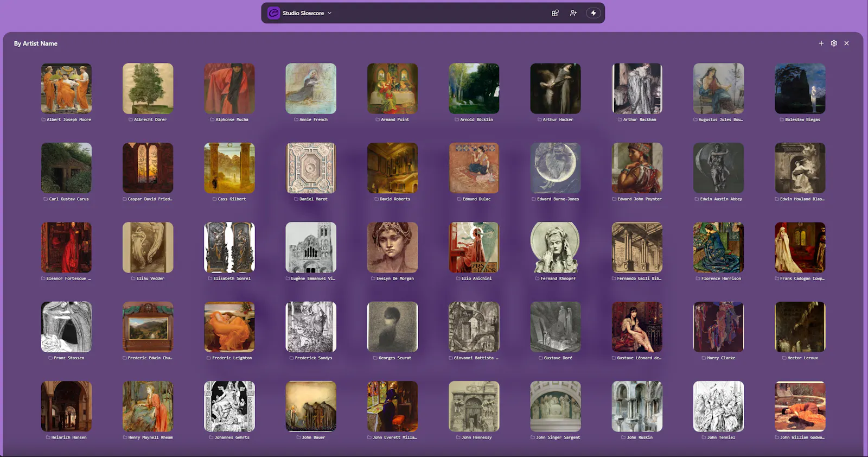868x457 pixels.
Task: Open the Arnold Böcklin folder thumbnail
Action: point(474,88)
